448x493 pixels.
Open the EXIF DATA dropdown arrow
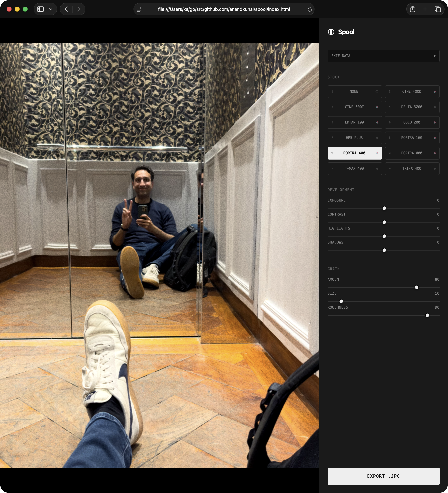point(435,56)
